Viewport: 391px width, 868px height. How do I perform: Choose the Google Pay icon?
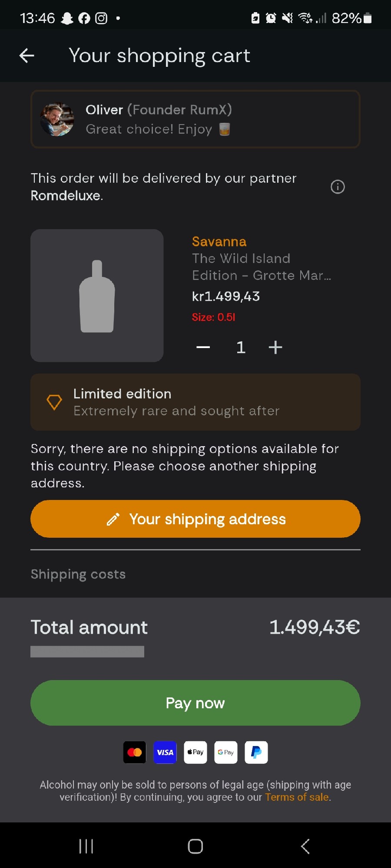tap(226, 752)
